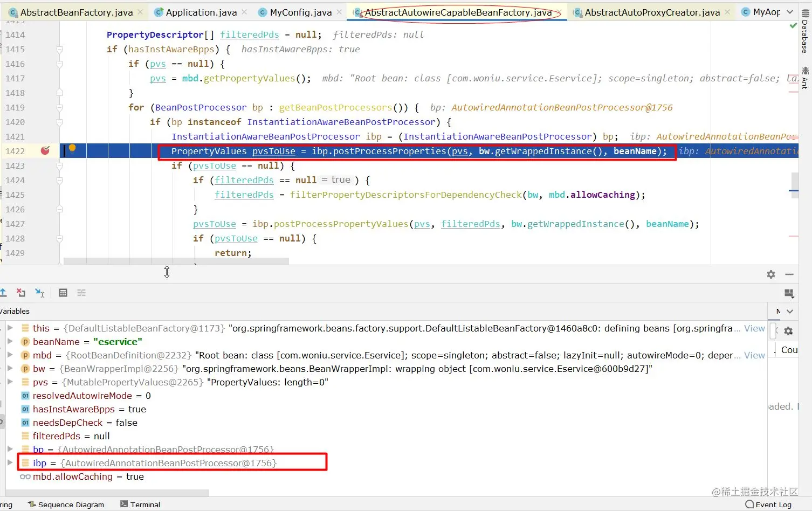Click View link on the mbd variable row

pos(754,355)
